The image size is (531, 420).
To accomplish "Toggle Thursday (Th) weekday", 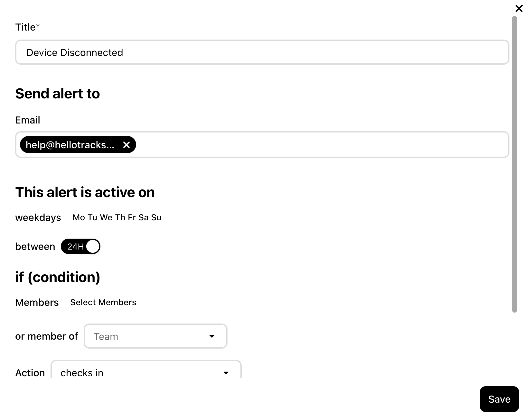I will pyautogui.click(x=120, y=217).
